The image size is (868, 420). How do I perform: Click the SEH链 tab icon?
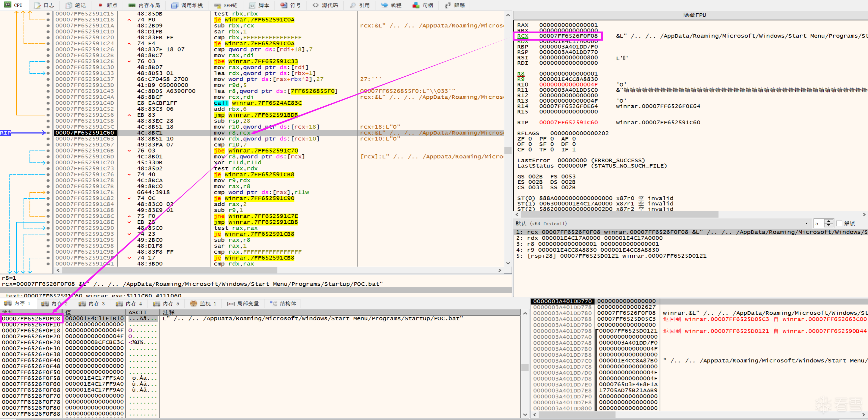(x=217, y=5)
